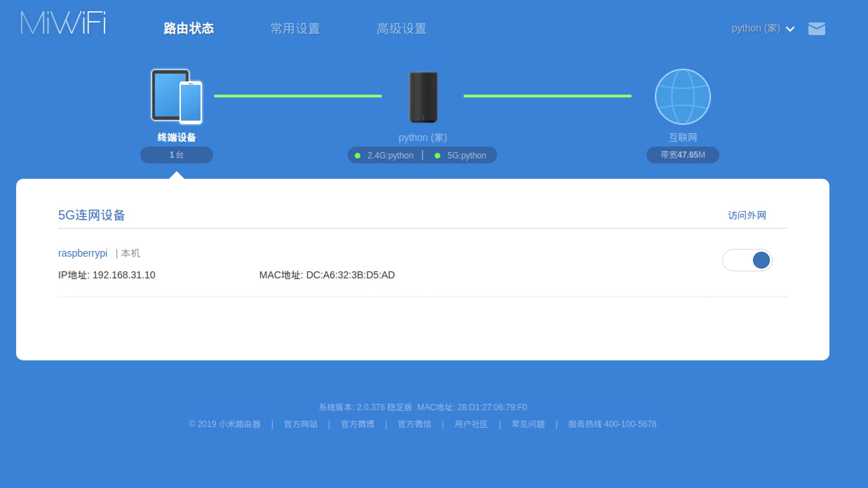Click the black router device icon
The image size is (868, 488).
click(423, 97)
